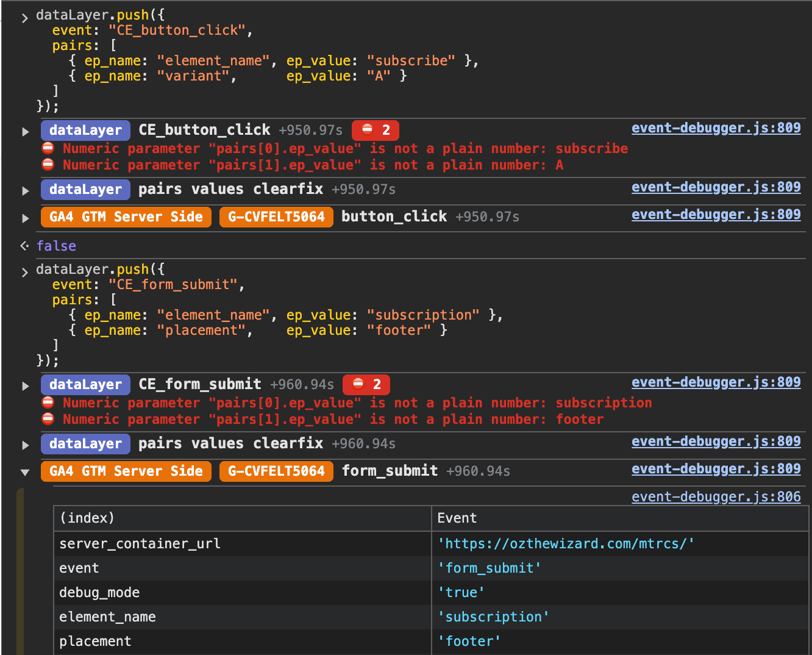Screen dimensions: 812x655
Task: Select the element_name table cell
Action: (x=243, y=617)
